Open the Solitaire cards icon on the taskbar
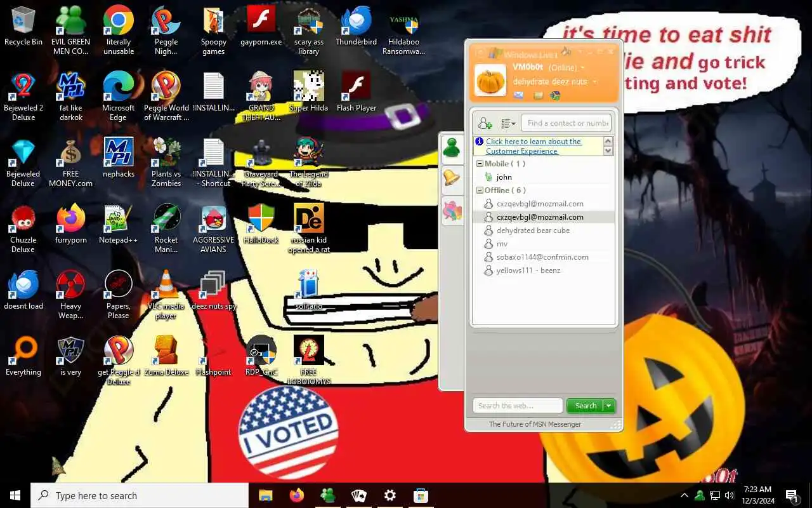812x508 pixels. pos(358,495)
